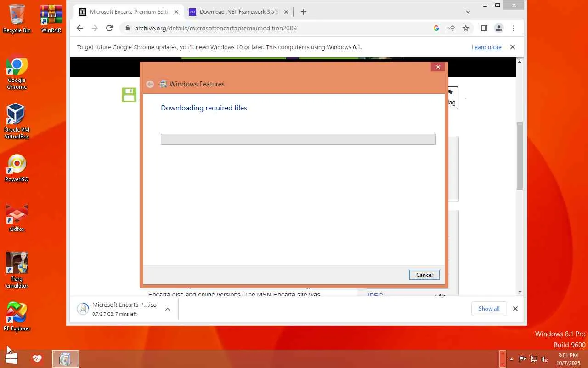
Task: Open Chrome's tab search dropdown
Action: click(x=468, y=12)
